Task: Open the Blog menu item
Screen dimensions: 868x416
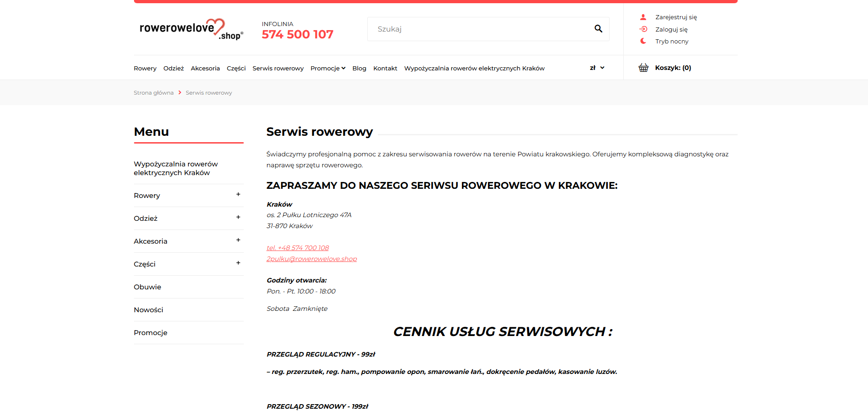Action: [x=359, y=68]
